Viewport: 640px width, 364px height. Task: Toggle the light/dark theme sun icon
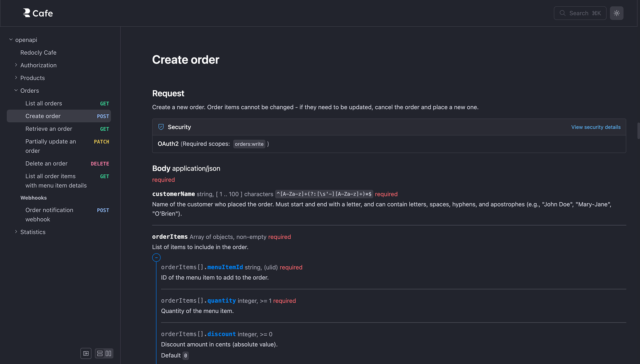pyautogui.click(x=617, y=13)
